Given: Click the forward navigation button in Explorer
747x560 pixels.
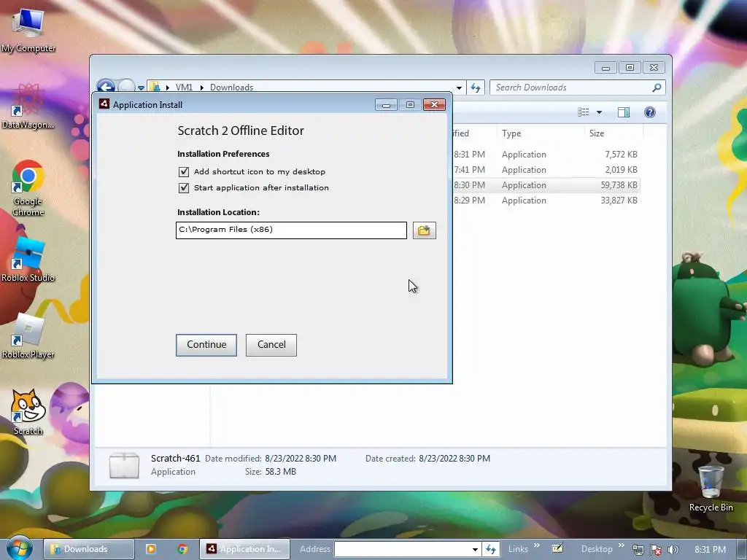Looking at the screenshot, I should (126, 87).
